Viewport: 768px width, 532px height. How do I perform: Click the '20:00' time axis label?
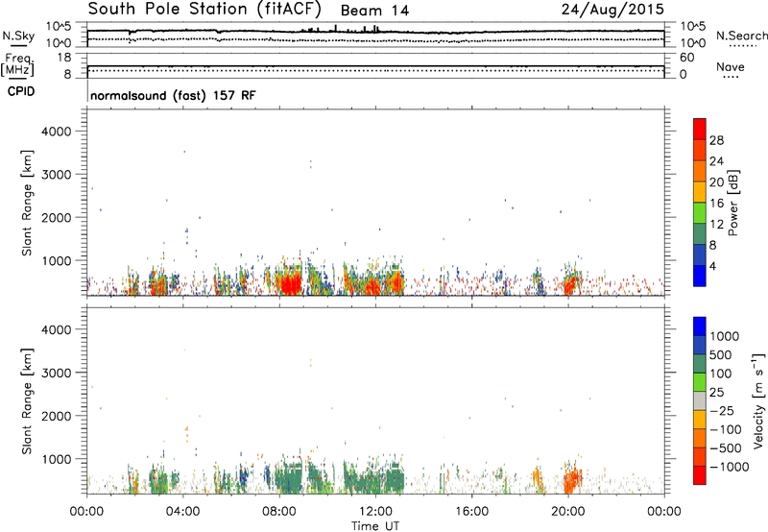[x=568, y=512]
